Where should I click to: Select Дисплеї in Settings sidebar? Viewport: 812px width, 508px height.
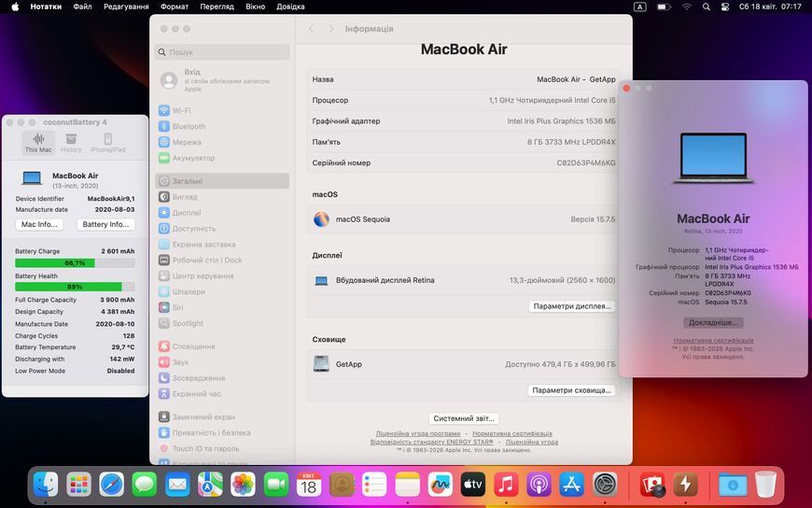(x=222, y=213)
